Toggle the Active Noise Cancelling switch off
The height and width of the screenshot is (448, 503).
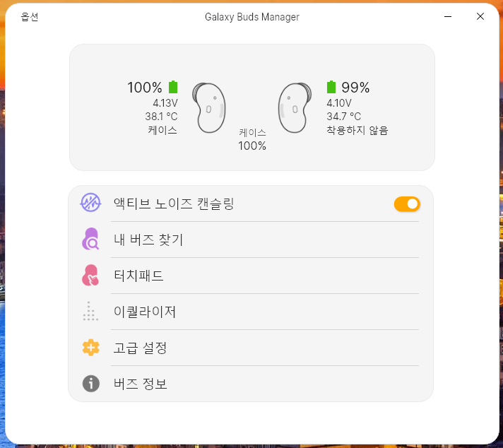point(407,204)
